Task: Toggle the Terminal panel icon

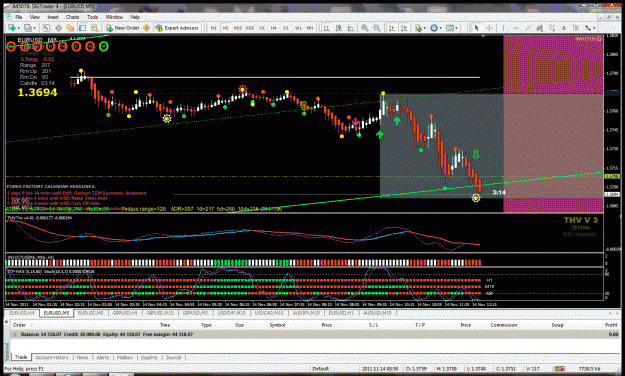Action: (x=83, y=28)
